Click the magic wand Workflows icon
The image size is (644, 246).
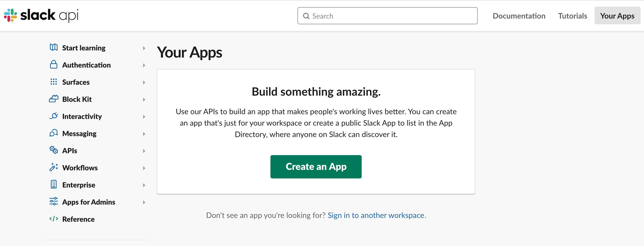[x=53, y=167]
